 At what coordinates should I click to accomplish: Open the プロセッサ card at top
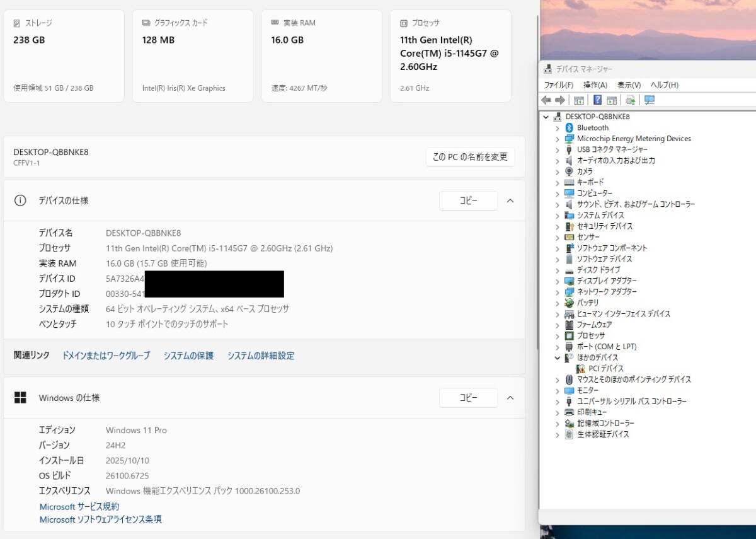pyautogui.click(x=450, y=56)
